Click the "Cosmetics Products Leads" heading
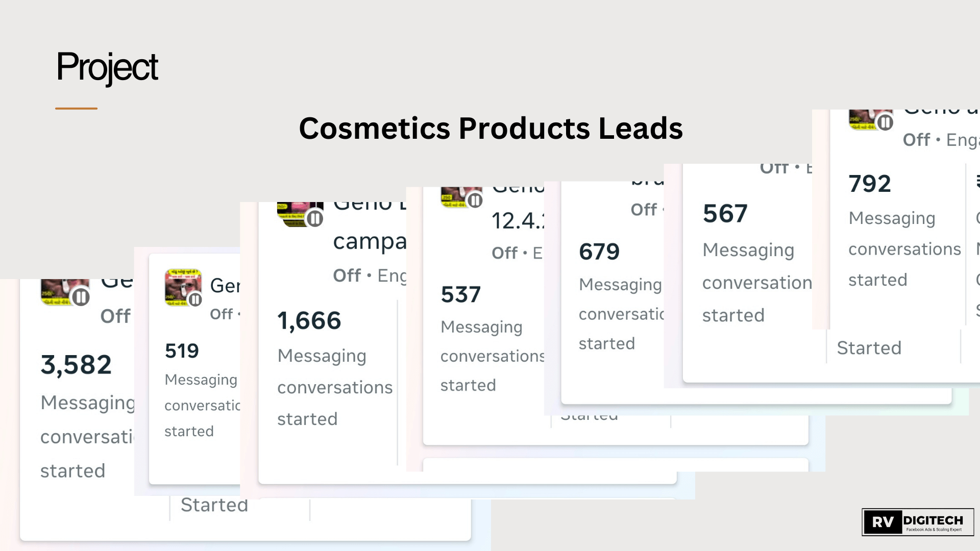This screenshot has width=980, height=551. (491, 128)
